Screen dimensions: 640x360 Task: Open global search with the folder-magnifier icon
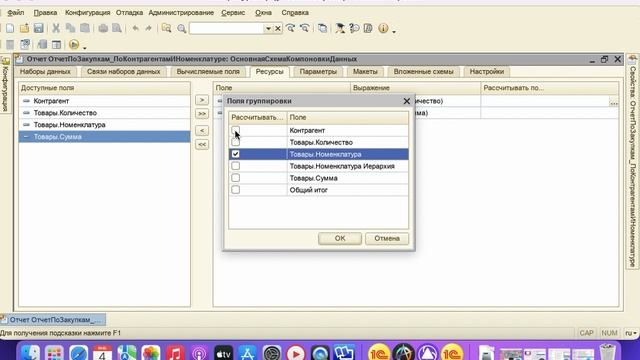pyautogui.click(x=166, y=28)
